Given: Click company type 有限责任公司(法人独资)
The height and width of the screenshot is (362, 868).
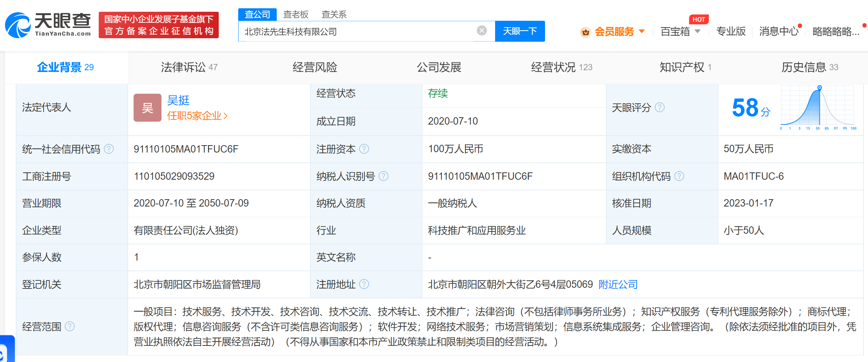Looking at the screenshot, I should pyautogui.click(x=186, y=230).
